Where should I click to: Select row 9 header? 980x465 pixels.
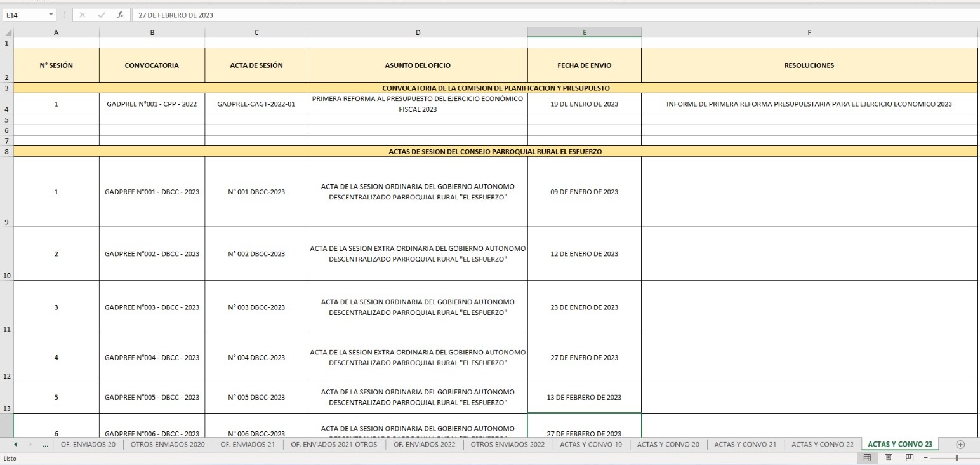[x=7, y=222]
